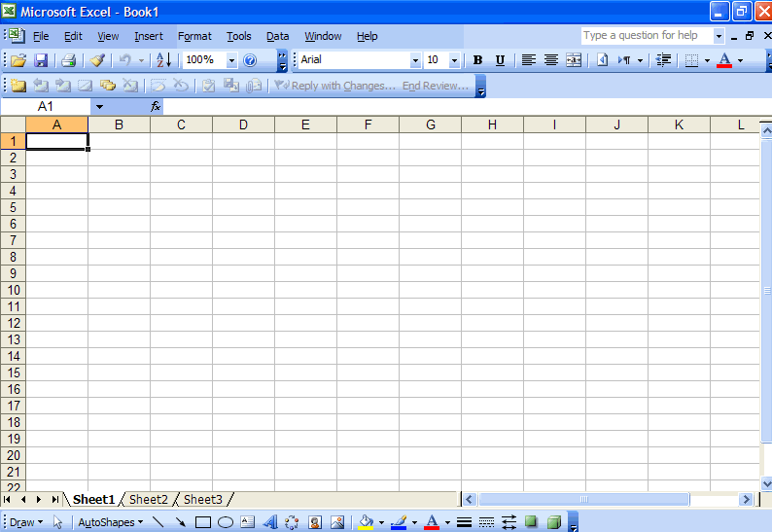Save the workbook with the floppy disk icon
Viewport: 772px width, 532px height.
41,60
